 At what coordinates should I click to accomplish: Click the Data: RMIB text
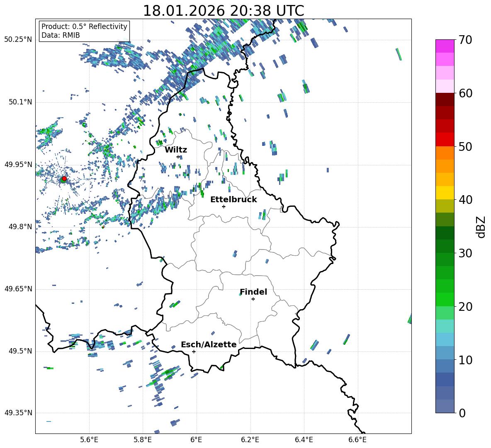tap(61, 35)
